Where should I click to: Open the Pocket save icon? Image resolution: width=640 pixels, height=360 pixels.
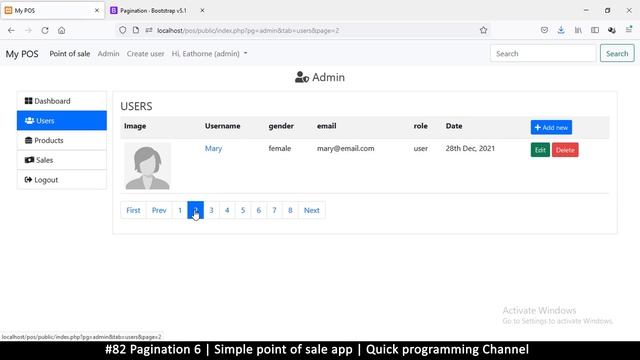click(544, 30)
